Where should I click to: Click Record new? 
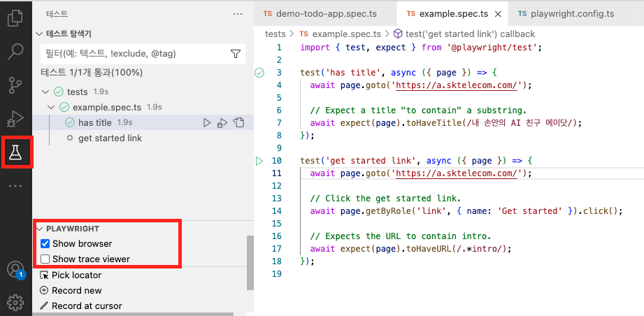point(71,291)
